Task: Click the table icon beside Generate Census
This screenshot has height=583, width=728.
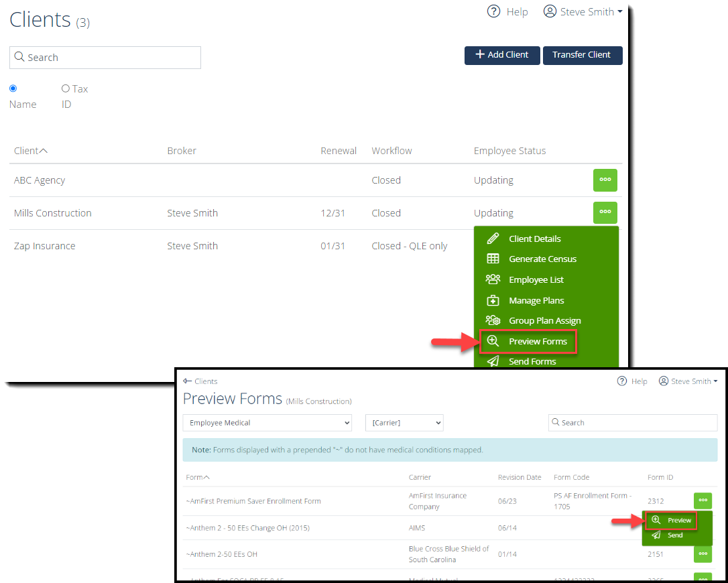Action: click(x=493, y=259)
